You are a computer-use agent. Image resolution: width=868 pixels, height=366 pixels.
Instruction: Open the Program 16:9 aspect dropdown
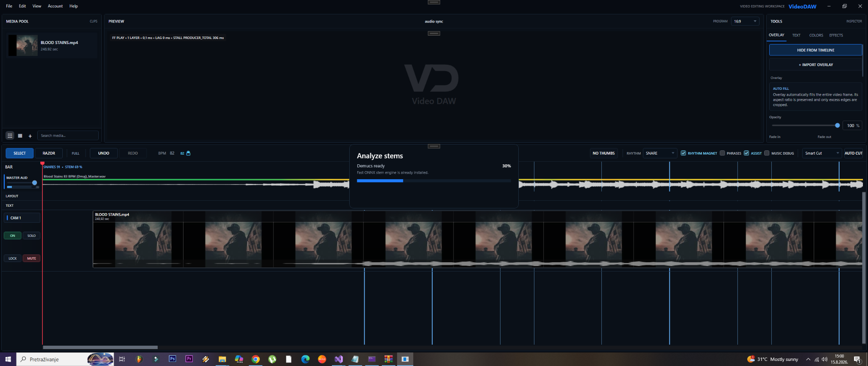[x=745, y=21]
